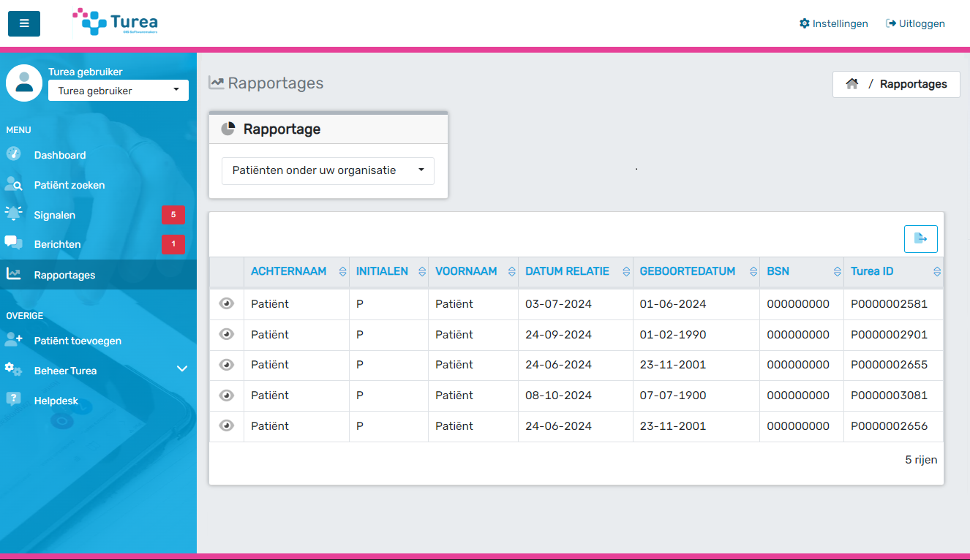Click the Signalen bell icon
Image resolution: width=970 pixels, height=560 pixels.
click(x=13, y=213)
